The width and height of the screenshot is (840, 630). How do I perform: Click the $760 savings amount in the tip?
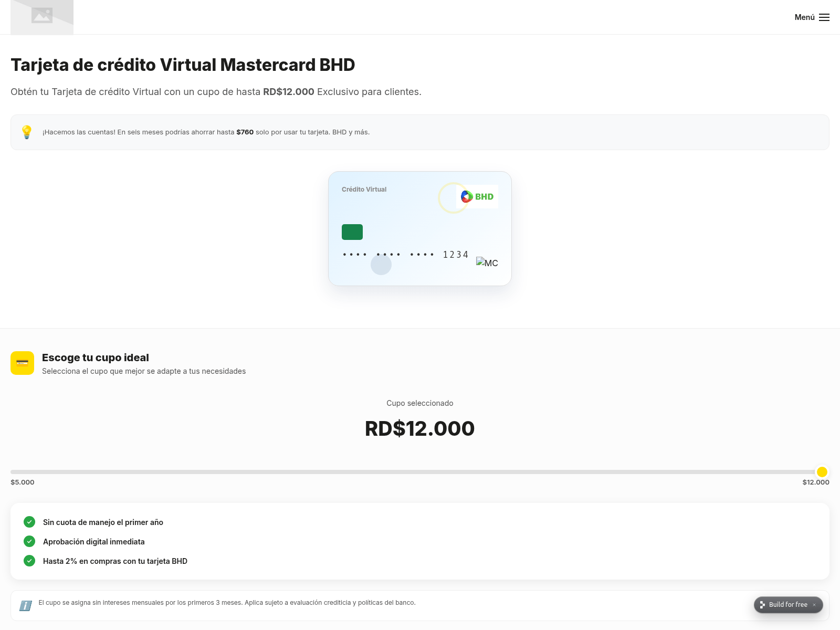coord(245,132)
